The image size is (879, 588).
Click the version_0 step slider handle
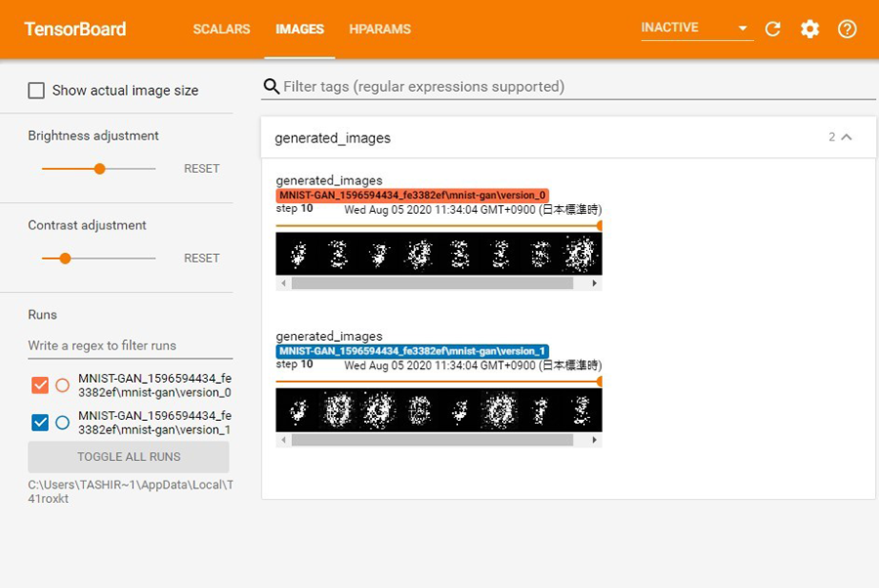click(600, 226)
